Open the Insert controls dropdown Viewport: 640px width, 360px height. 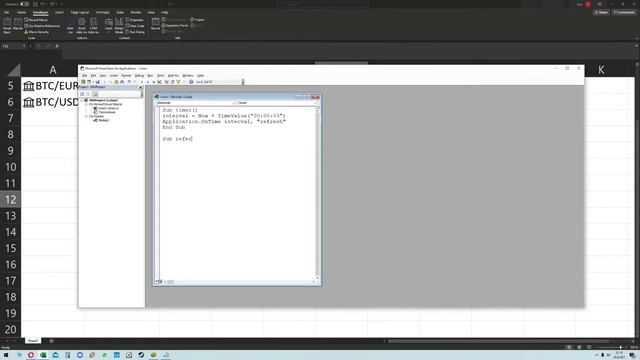coord(109,25)
